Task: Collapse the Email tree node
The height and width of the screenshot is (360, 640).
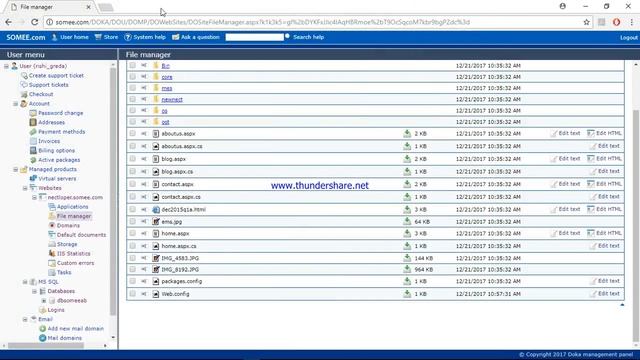Action: [x=25, y=320]
